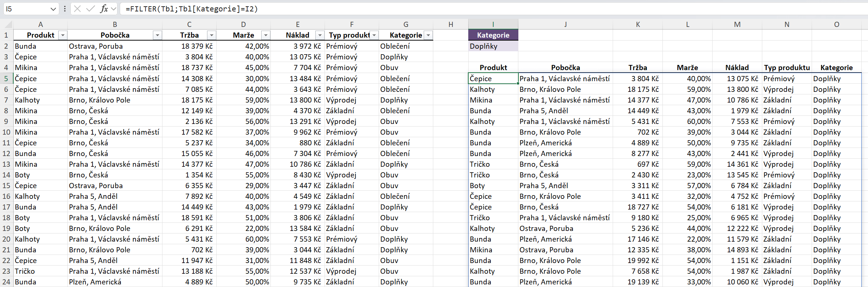Click the Name Box showing I5
Image resolution: width=868 pixels, height=287 pixels.
click(26, 9)
